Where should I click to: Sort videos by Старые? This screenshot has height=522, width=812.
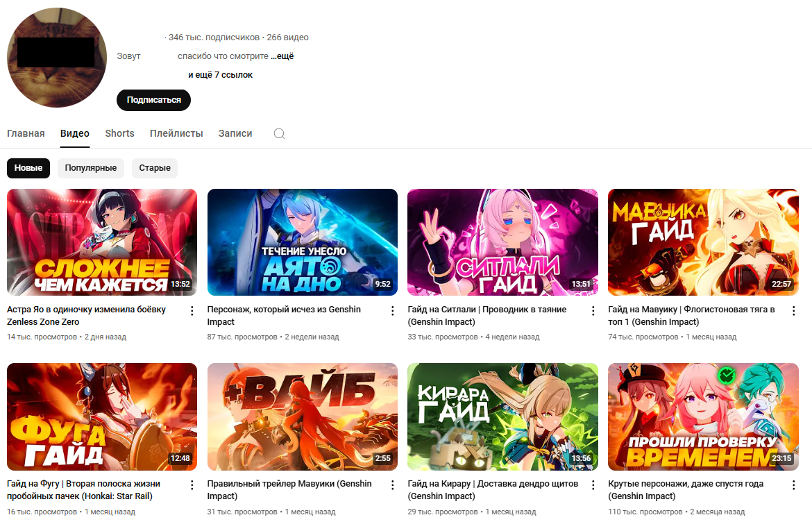point(155,168)
